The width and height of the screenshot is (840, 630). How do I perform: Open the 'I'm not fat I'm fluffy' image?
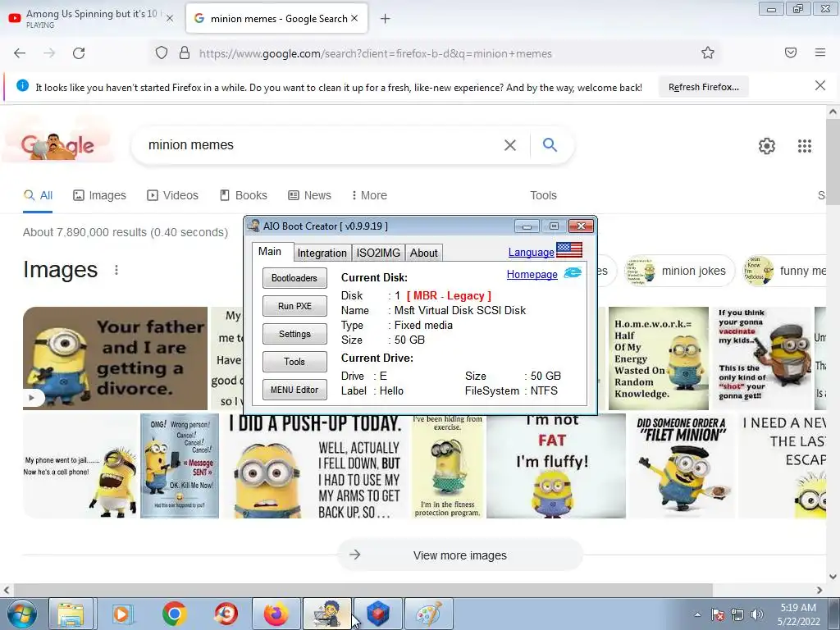point(556,466)
